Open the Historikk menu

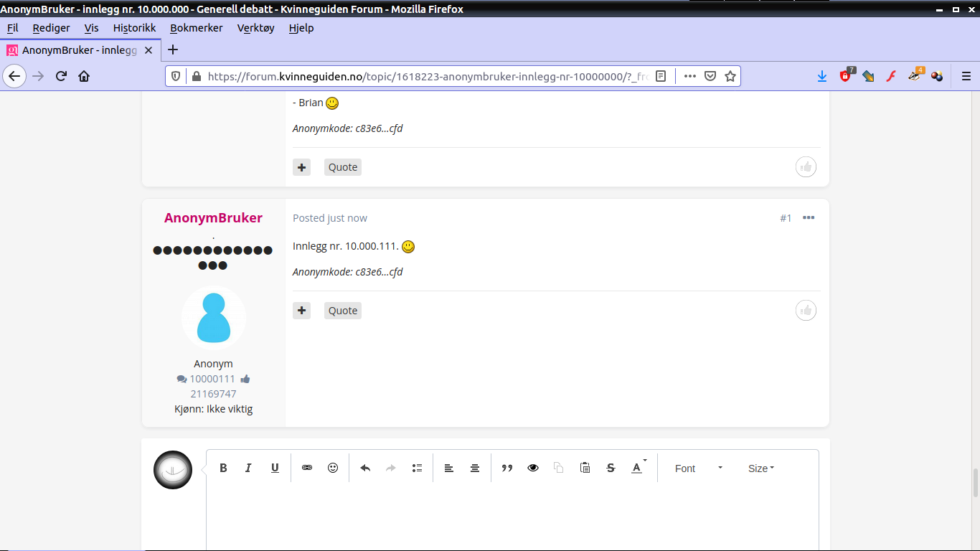point(134,28)
